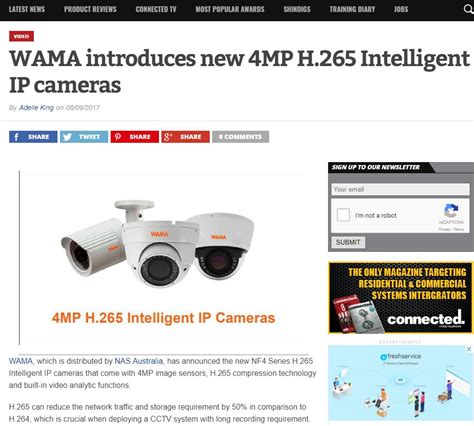Open Most Popular Awards page

click(x=230, y=9)
